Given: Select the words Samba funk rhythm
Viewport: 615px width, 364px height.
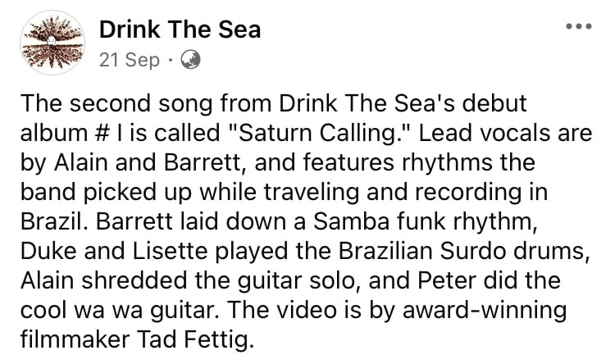Looking at the screenshot, I should point(425,221).
